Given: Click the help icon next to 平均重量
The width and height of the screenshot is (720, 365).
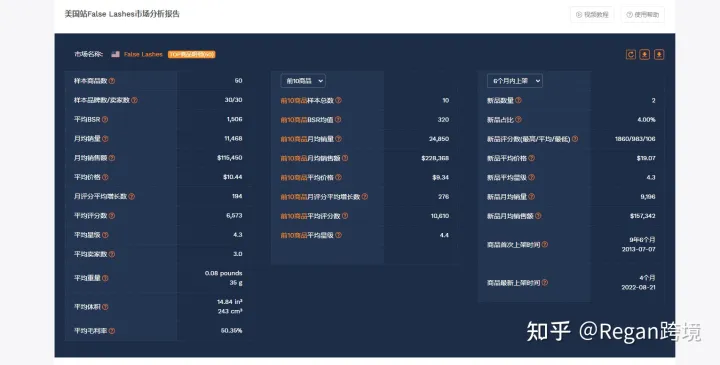Looking at the screenshot, I should pos(105,278).
